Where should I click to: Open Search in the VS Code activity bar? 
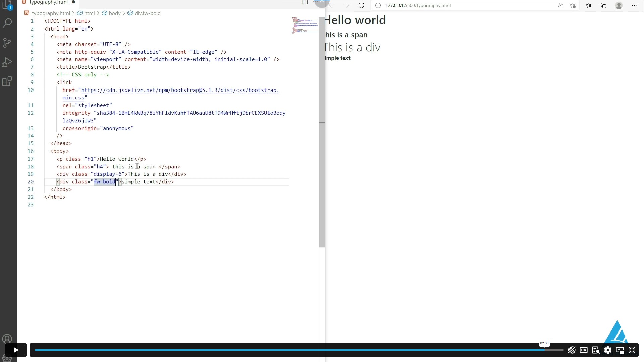coord(7,22)
